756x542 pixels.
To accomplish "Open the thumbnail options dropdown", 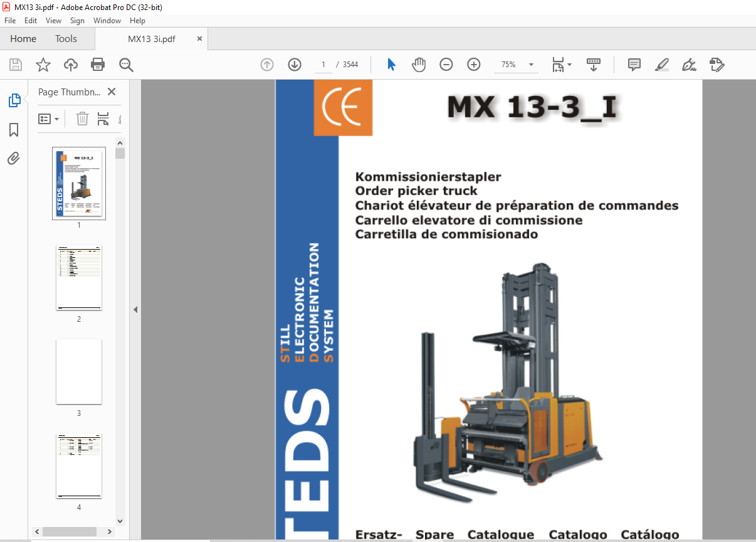I will (x=49, y=119).
